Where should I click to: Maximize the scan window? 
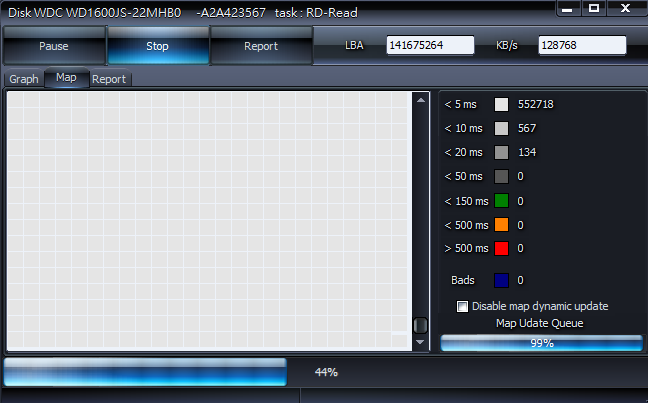(x=594, y=8)
